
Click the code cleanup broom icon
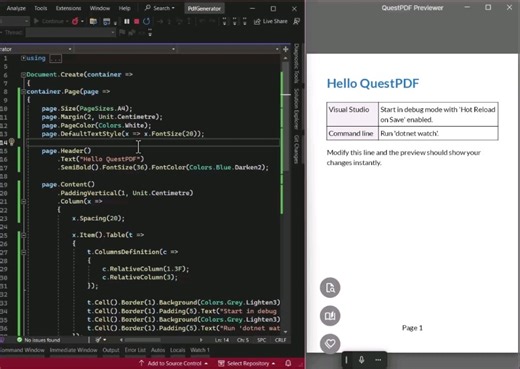98,340
